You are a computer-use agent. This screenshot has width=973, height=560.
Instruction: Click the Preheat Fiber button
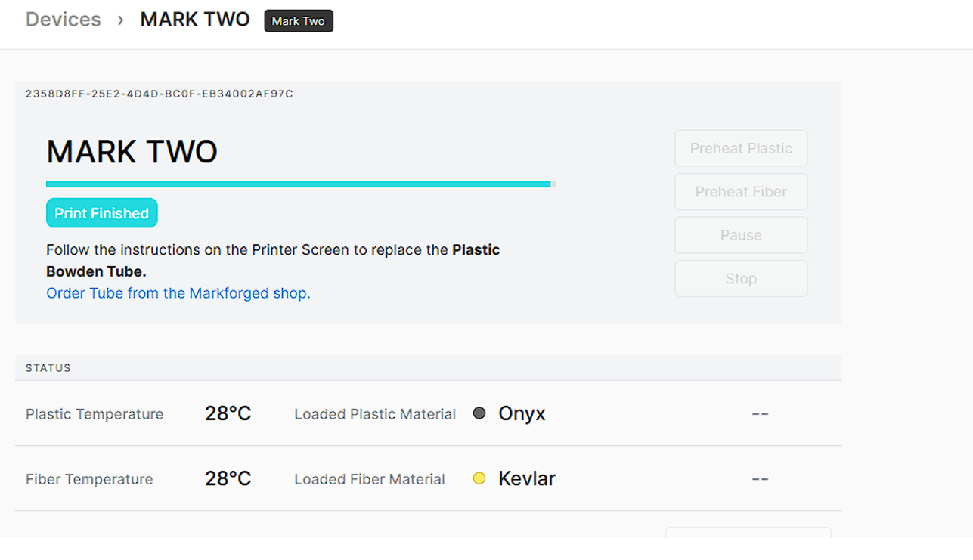(740, 191)
